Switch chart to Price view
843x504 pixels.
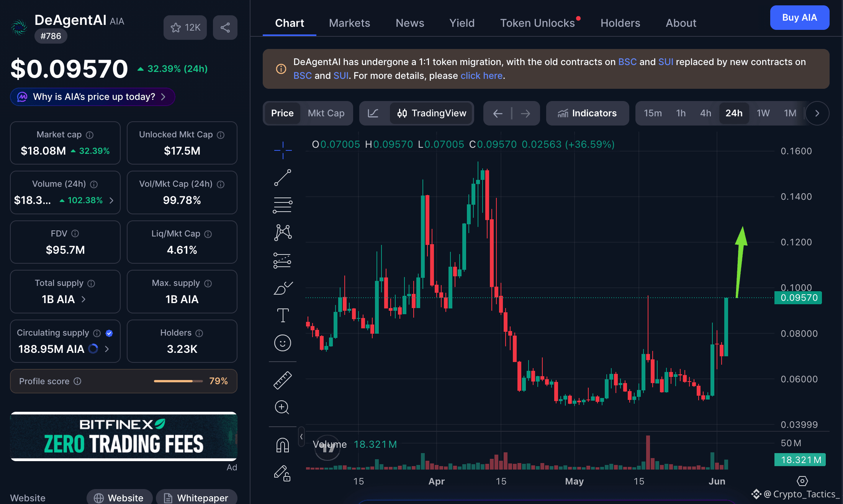pos(282,113)
